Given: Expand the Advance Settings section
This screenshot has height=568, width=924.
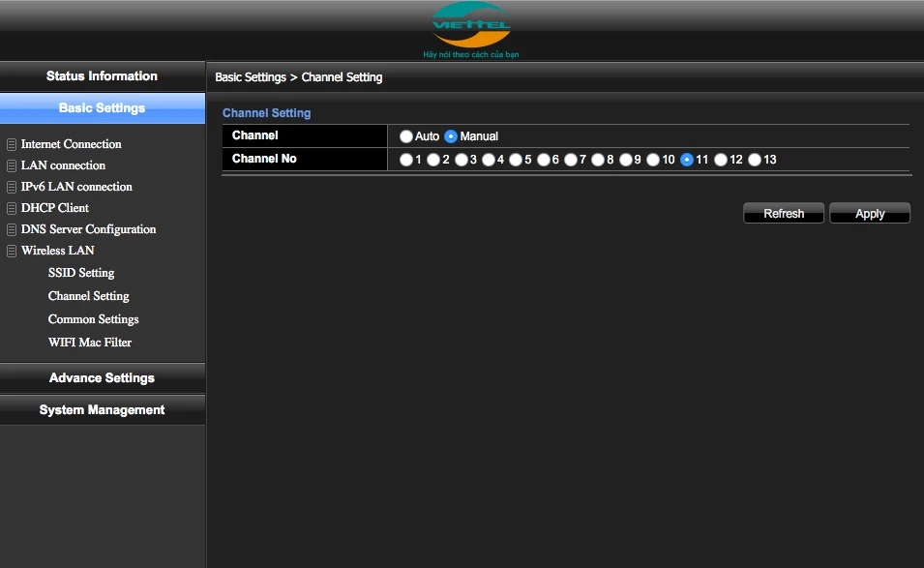Looking at the screenshot, I should click(x=102, y=378).
